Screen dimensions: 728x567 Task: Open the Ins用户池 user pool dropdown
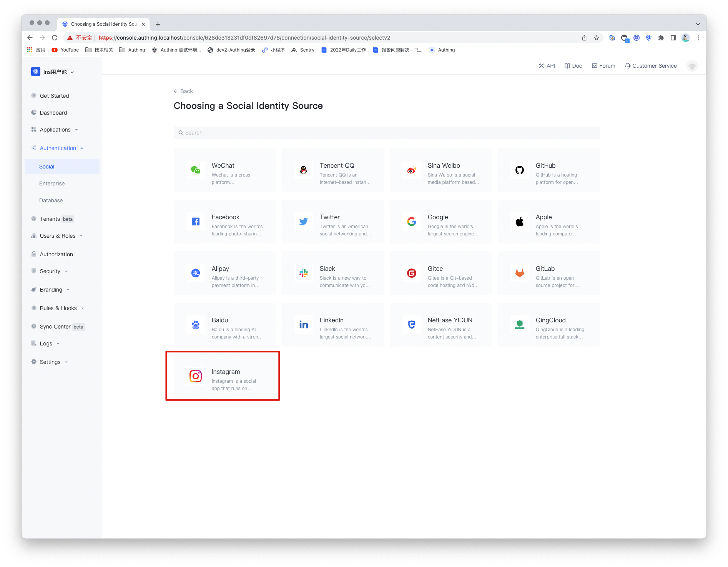click(53, 72)
